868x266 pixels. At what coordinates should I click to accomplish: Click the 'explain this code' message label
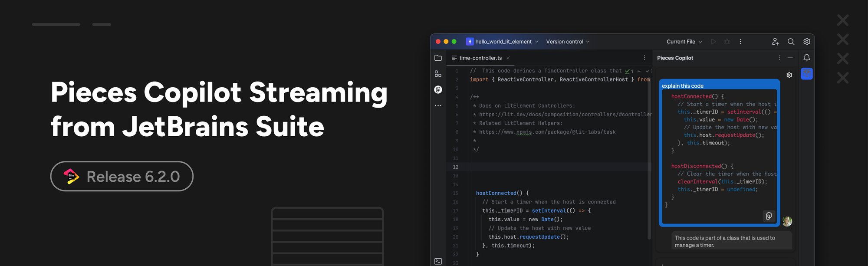tap(682, 86)
